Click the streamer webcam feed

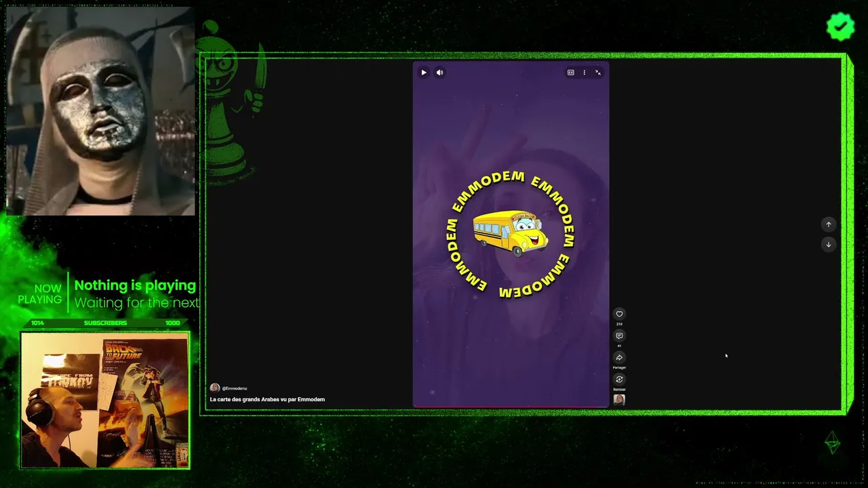click(105, 401)
